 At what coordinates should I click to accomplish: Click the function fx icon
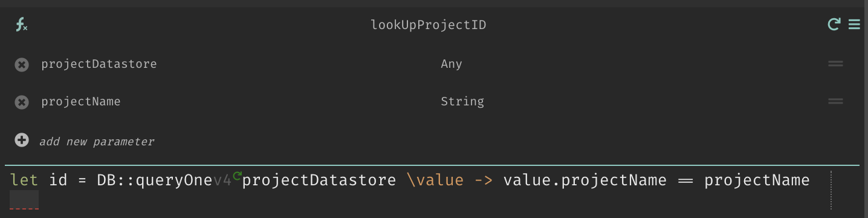coord(21,25)
